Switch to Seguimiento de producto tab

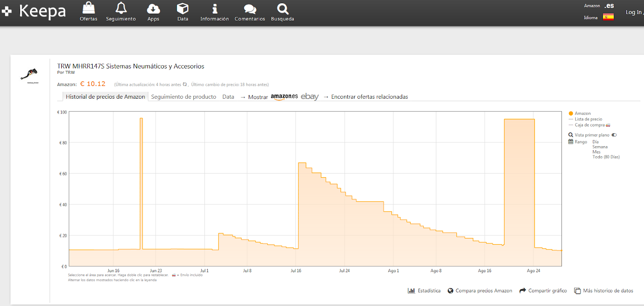click(184, 97)
